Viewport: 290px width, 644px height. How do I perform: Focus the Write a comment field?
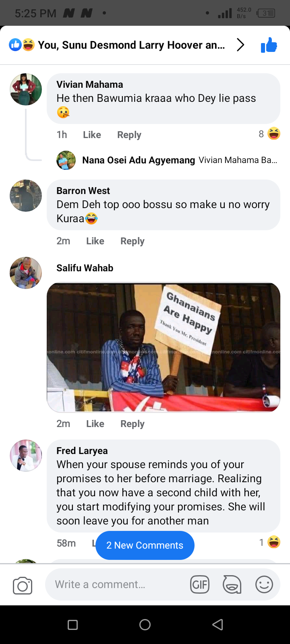pos(115,584)
